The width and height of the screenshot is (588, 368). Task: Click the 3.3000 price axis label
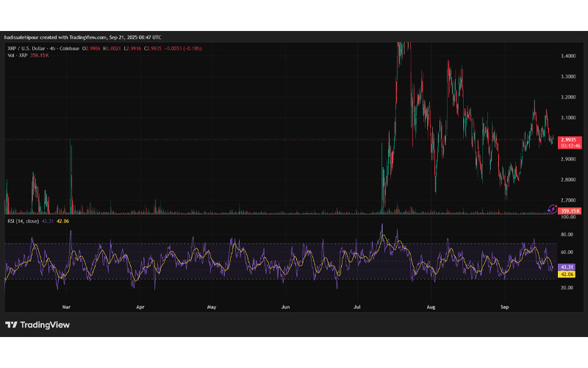[568, 77]
